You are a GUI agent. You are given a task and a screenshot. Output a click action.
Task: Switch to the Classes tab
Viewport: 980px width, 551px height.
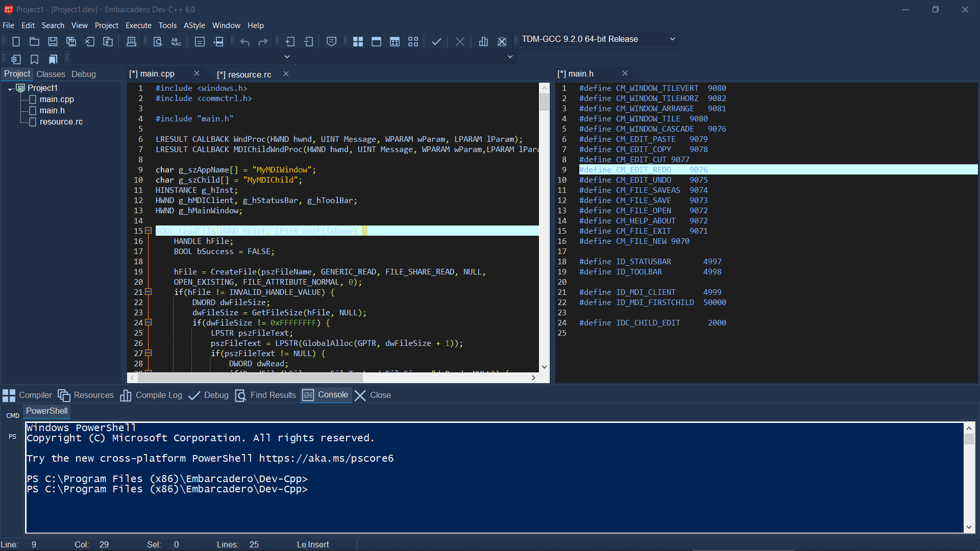pos(51,74)
